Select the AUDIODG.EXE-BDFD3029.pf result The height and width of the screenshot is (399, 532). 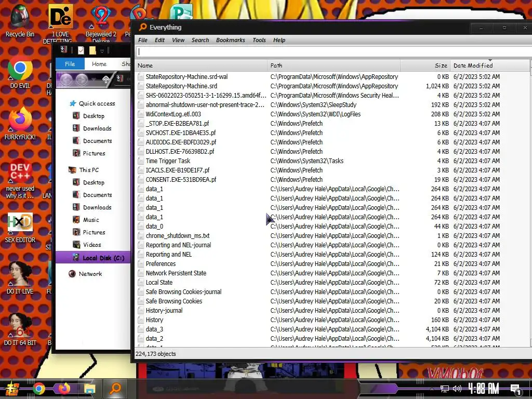[x=332, y=142]
